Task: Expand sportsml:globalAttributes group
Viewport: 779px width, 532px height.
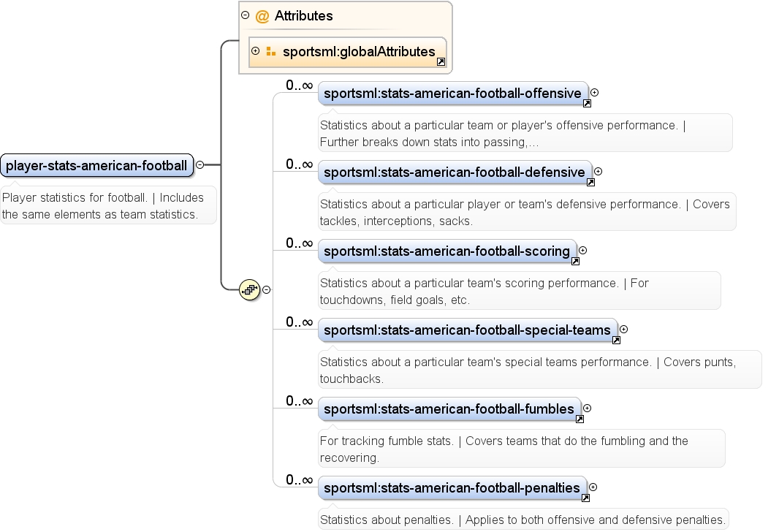Action: point(255,51)
